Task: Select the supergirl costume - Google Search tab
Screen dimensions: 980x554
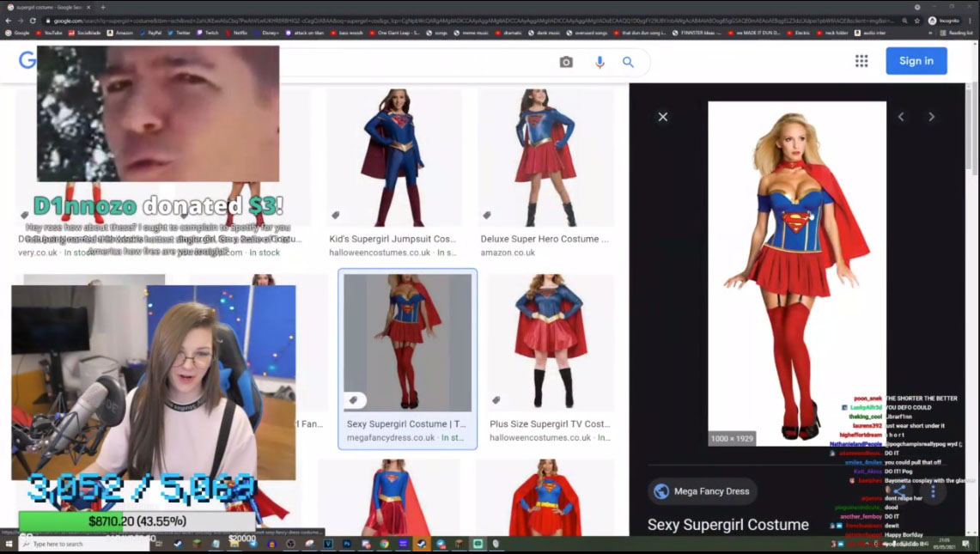Action: (49, 8)
